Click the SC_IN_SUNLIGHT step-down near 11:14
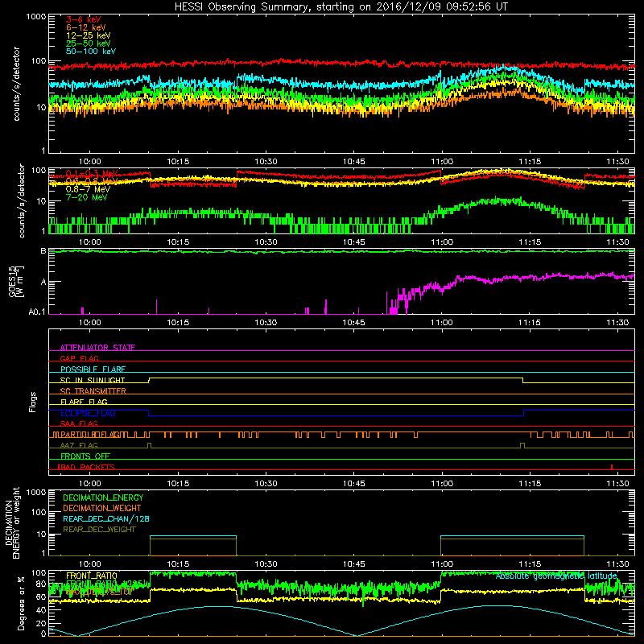Viewport: 644px width, 644px height. (522, 380)
